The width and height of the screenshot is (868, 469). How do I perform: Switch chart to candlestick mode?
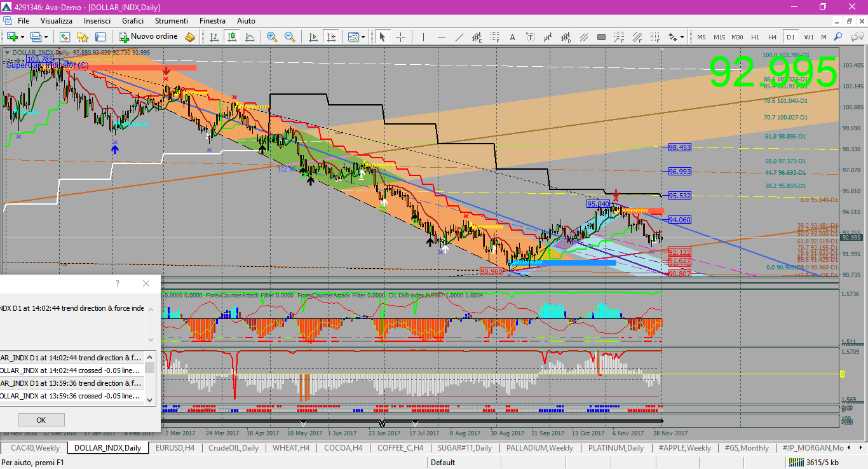pos(232,37)
